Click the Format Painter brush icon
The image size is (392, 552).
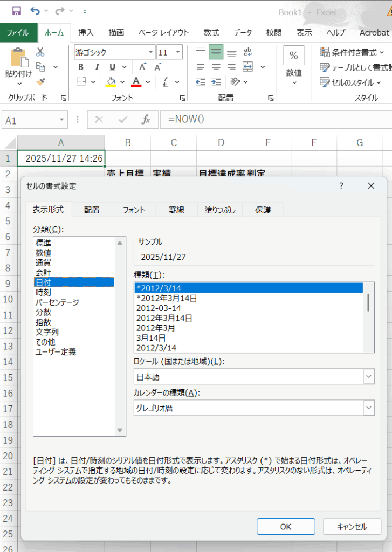[40, 81]
